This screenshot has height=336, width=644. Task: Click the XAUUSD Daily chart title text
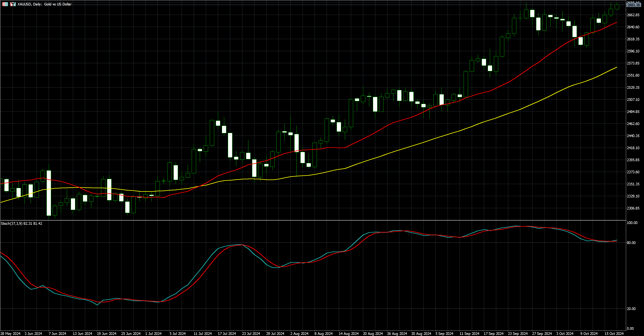[x=45, y=4]
